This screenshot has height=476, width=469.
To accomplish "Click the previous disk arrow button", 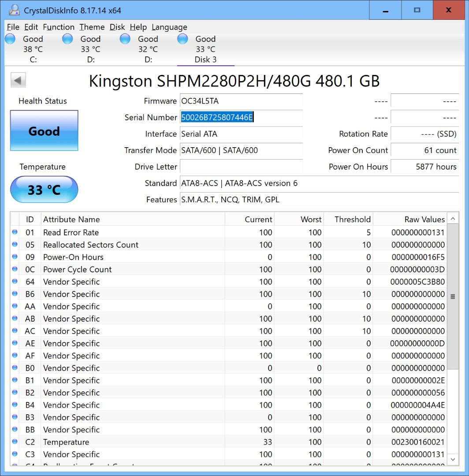I will pyautogui.click(x=18, y=80).
